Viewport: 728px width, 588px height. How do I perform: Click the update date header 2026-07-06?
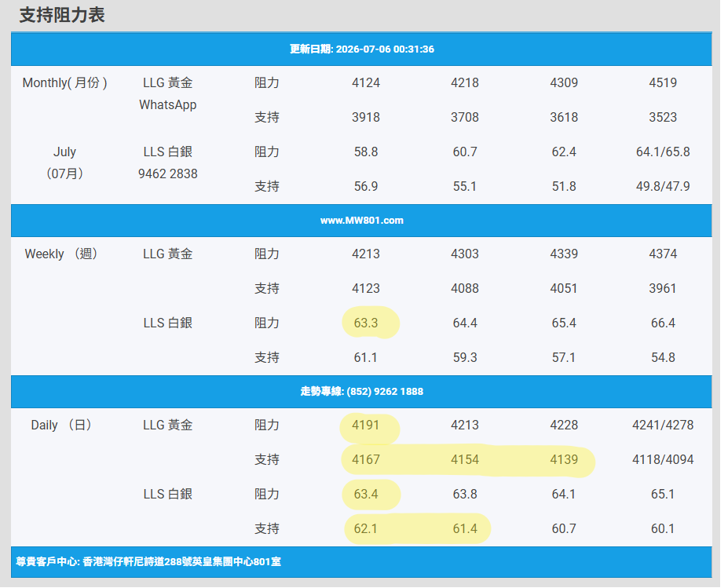click(362, 49)
